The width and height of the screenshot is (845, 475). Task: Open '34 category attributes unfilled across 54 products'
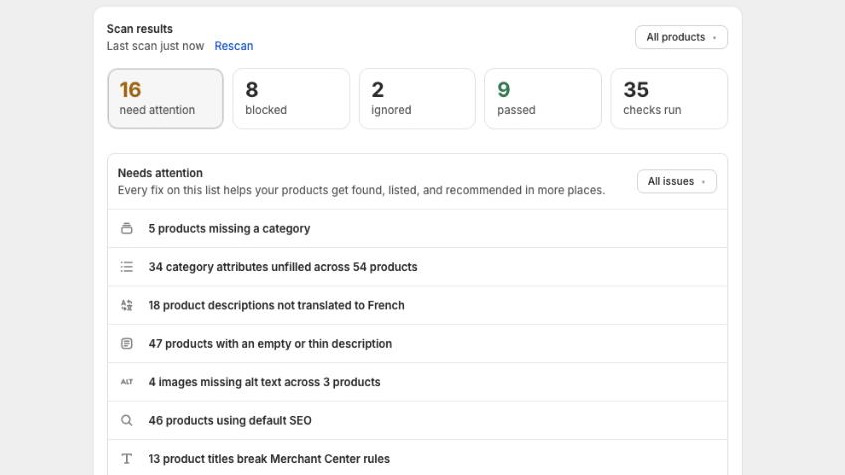418,267
